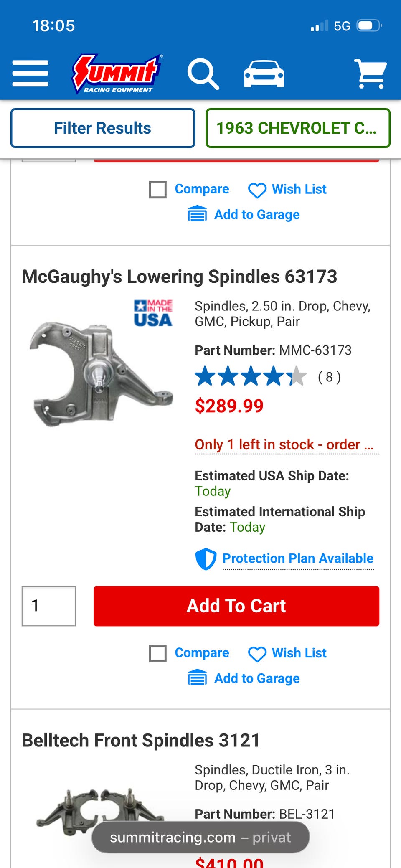Expand the 1963 Chevrolet vehicle selector

point(298,128)
